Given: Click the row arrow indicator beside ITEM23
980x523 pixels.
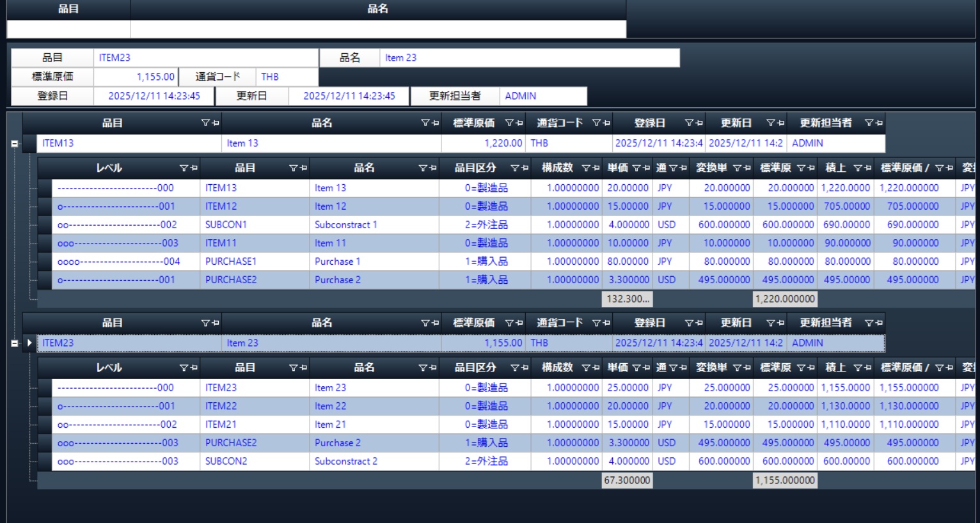Looking at the screenshot, I should [x=29, y=343].
